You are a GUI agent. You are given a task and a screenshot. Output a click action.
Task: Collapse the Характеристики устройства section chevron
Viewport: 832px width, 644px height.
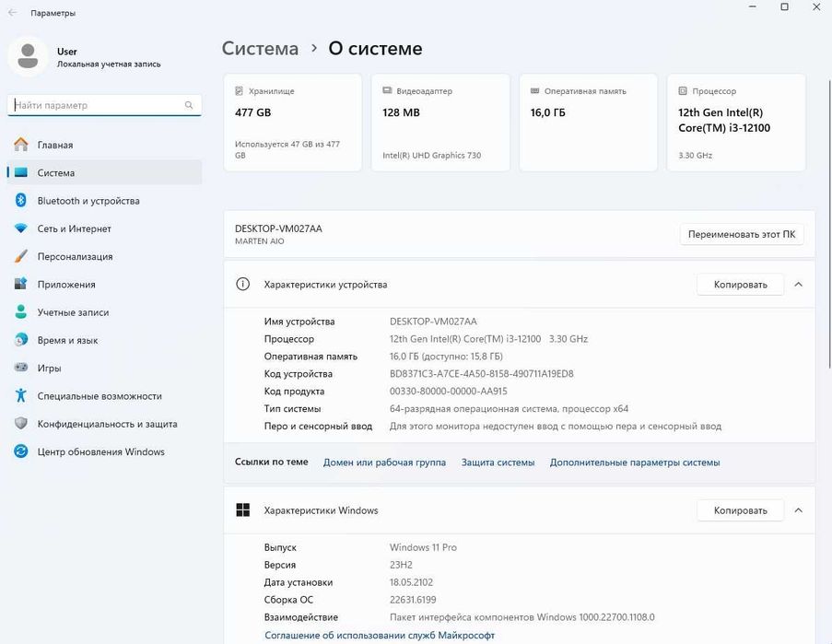coord(798,285)
